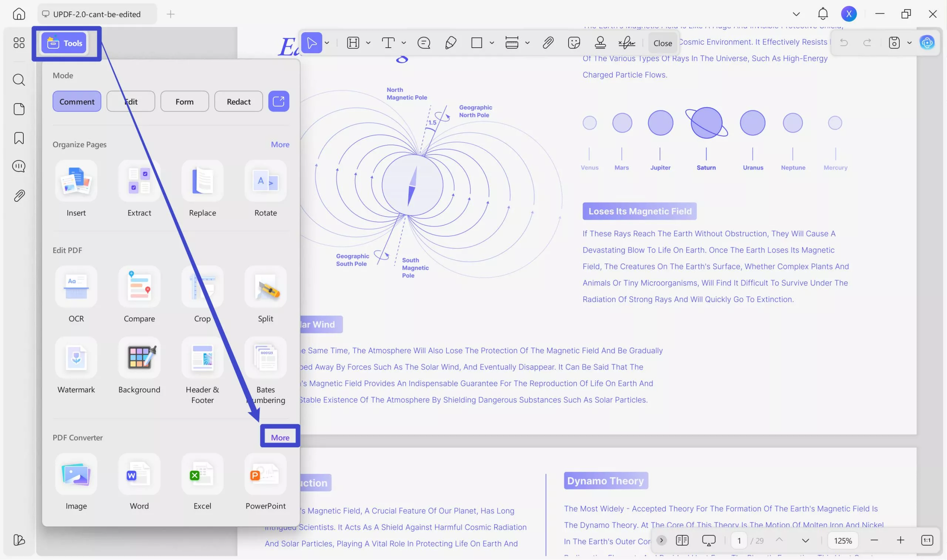Select Comment mode

[x=77, y=102]
